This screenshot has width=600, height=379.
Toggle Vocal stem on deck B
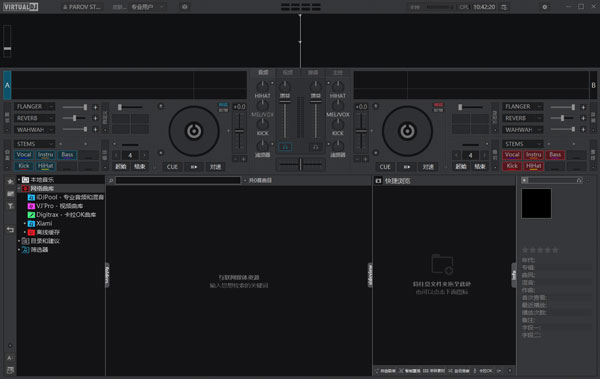[x=512, y=155]
